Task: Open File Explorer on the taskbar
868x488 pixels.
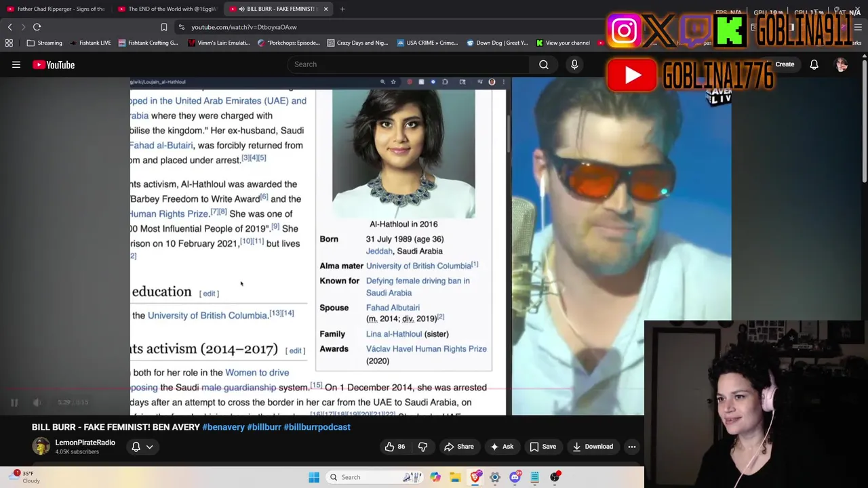Action: [x=455, y=477]
